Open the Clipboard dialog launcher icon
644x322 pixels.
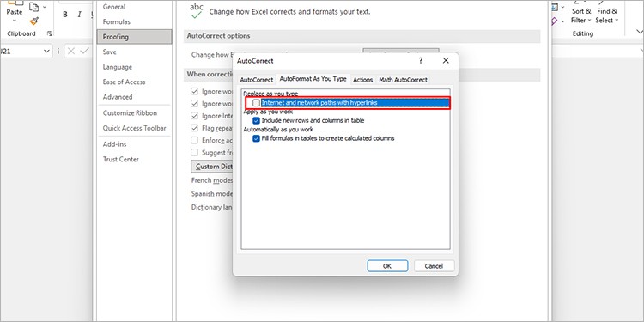pos(50,33)
